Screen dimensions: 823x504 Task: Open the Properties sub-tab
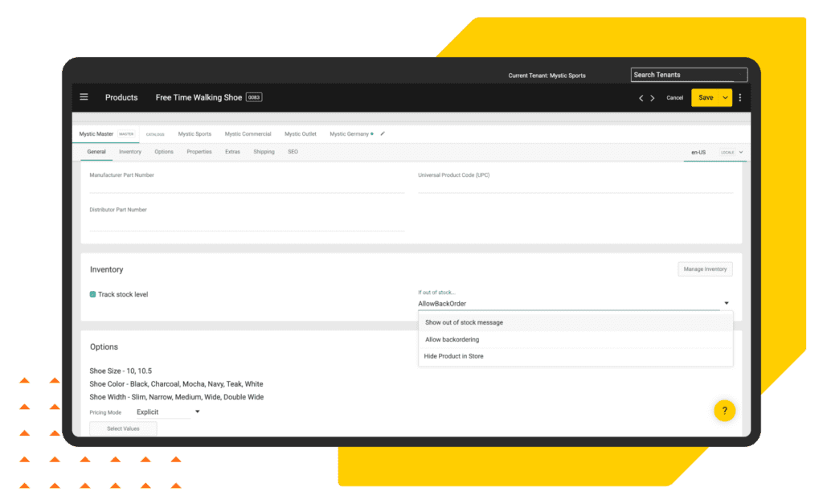point(199,152)
